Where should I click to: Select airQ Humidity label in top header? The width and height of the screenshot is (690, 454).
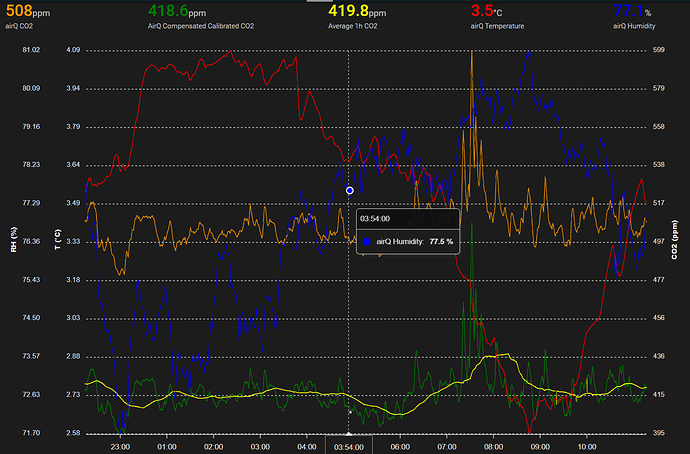pyautogui.click(x=634, y=26)
